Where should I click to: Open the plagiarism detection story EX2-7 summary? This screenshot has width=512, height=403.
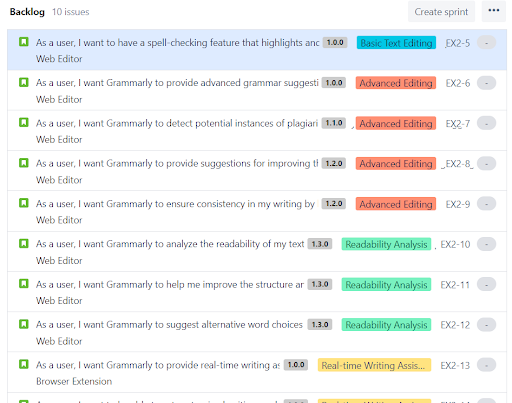177,123
